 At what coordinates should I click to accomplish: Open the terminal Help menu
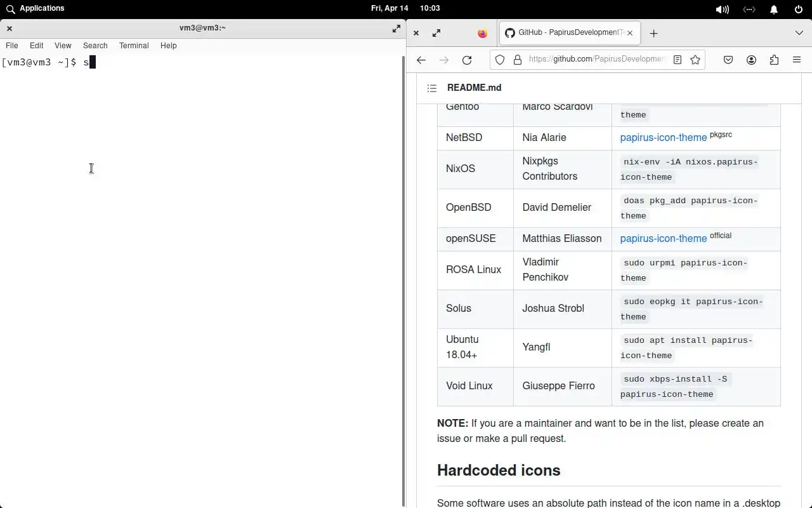tap(168, 46)
